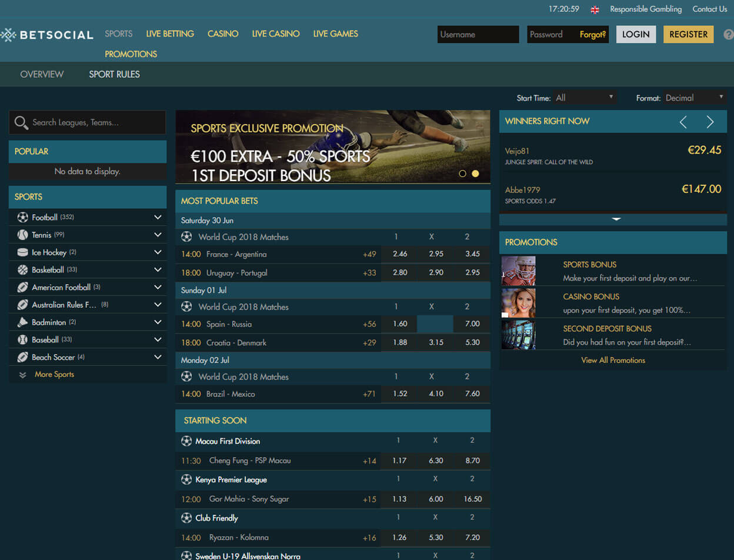The width and height of the screenshot is (734, 560).
Task: Expand the winners list down arrow
Action: [616, 219]
